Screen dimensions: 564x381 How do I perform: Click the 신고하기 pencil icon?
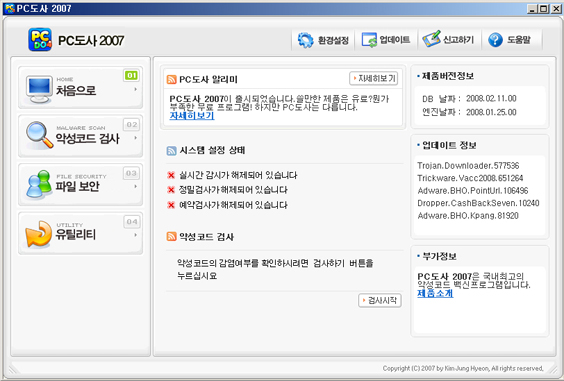click(432, 39)
